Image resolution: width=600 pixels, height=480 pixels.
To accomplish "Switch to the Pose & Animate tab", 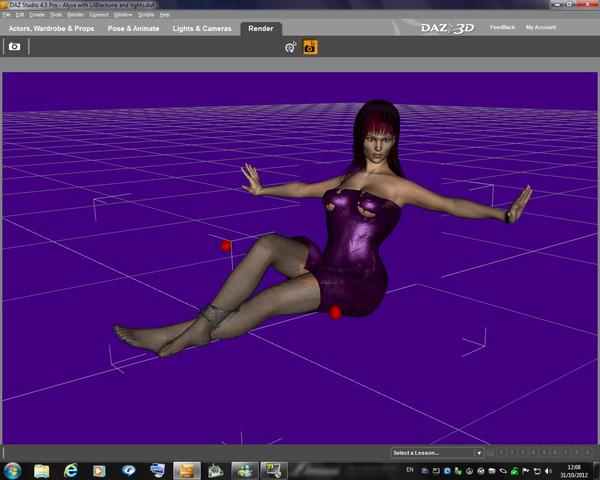I will pyautogui.click(x=133, y=28).
